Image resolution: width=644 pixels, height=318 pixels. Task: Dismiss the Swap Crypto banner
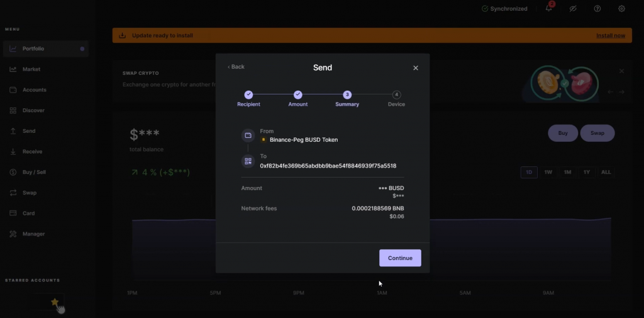(622, 71)
